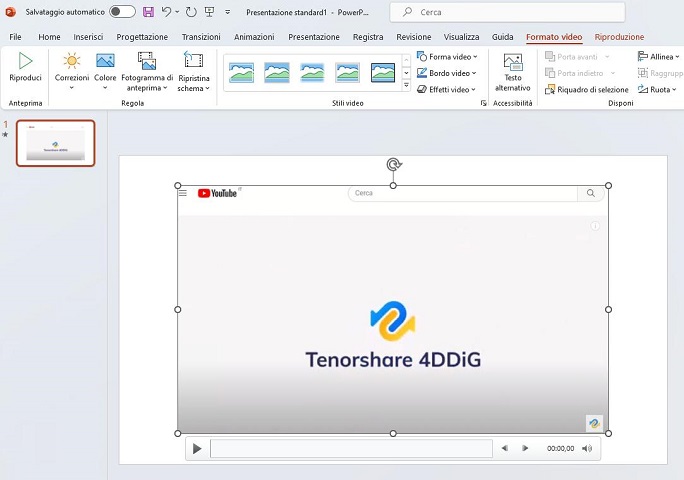Toggle the Salvataggio automatico switch
The width and height of the screenshot is (684, 480).
tap(122, 12)
